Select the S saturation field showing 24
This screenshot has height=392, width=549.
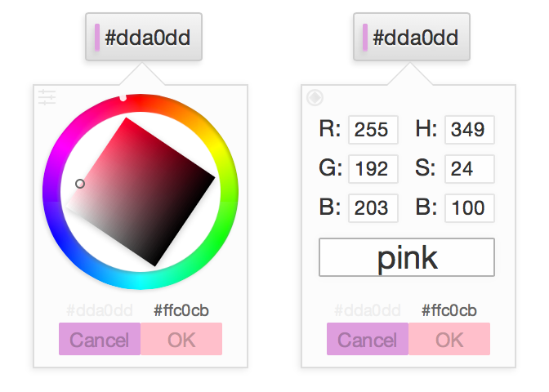click(470, 169)
